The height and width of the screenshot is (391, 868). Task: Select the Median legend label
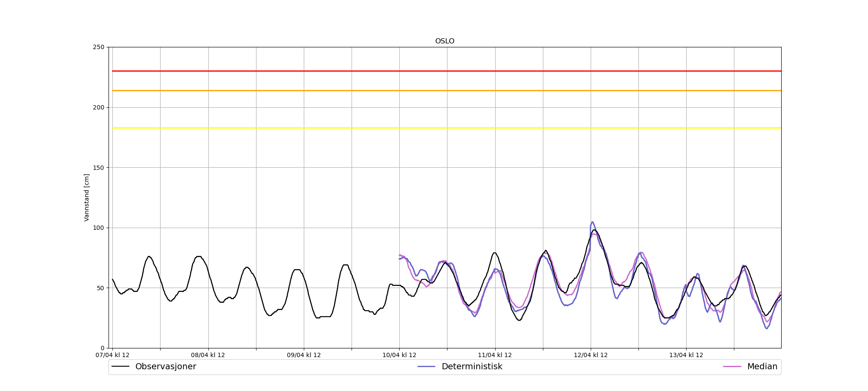[x=762, y=367]
